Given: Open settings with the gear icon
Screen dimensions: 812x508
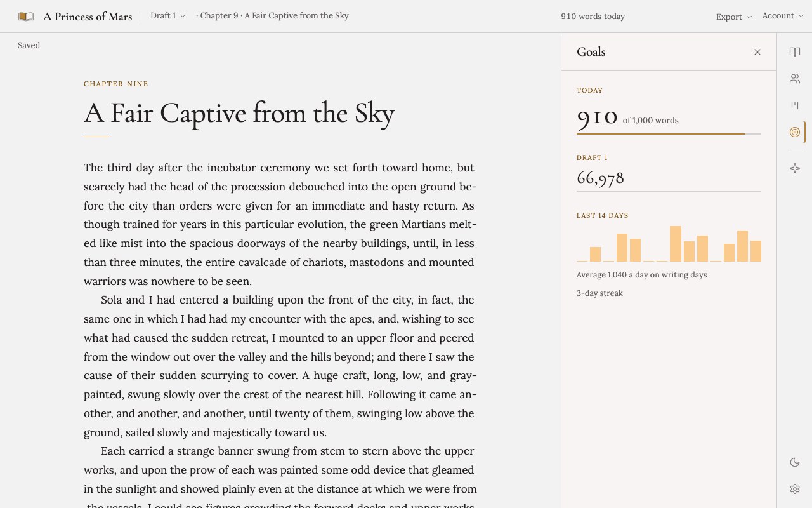Looking at the screenshot, I should click(x=795, y=489).
